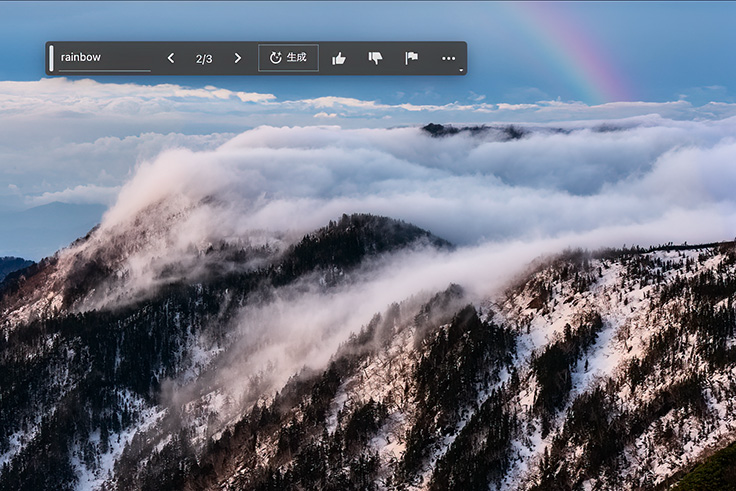The width and height of the screenshot is (736, 491).
Task: Click the circular sparkle icon in 生成
Action: [x=276, y=58]
